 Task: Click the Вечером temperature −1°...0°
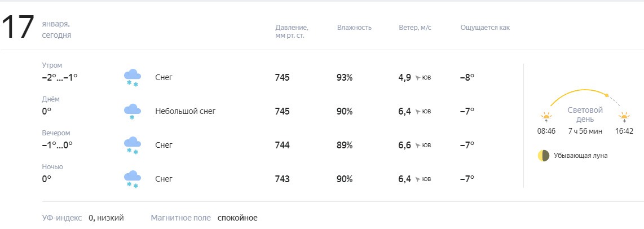[57, 145]
